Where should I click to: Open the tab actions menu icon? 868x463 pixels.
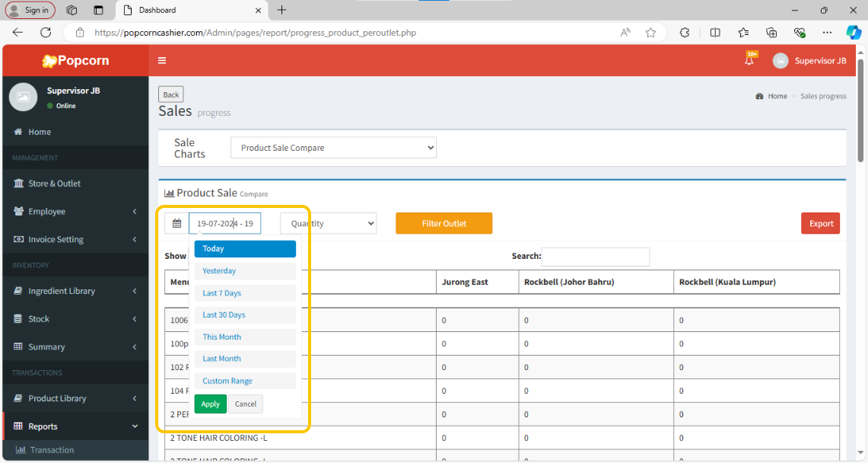click(x=99, y=10)
